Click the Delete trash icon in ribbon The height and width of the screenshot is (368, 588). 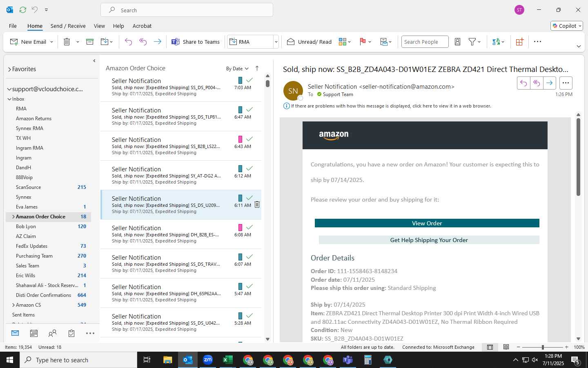point(67,42)
